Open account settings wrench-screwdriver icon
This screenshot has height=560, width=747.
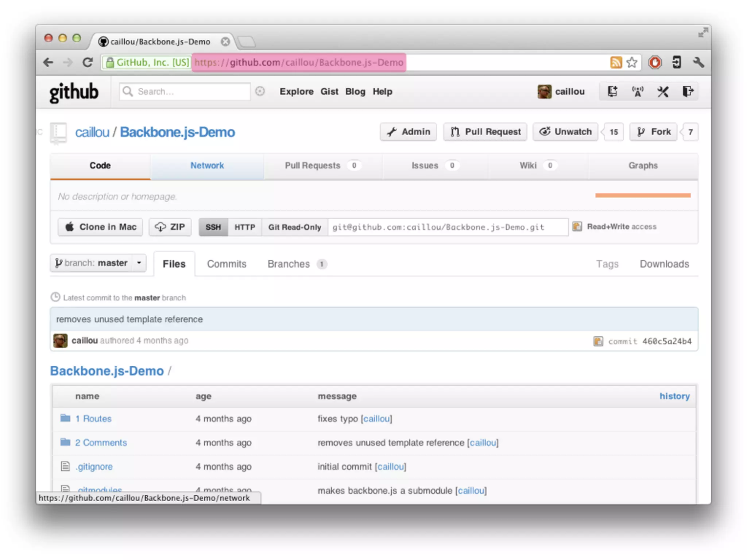[x=663, y=92]
